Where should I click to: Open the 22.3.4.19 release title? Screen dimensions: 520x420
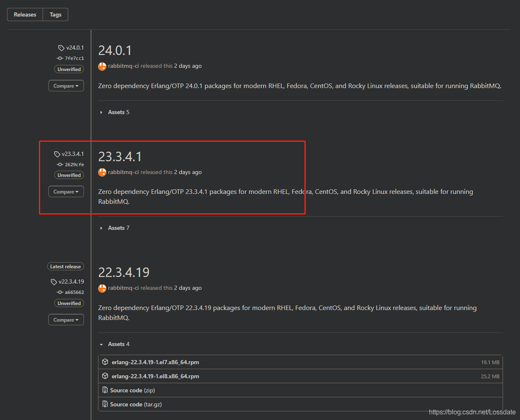click(x=124, y=272)
